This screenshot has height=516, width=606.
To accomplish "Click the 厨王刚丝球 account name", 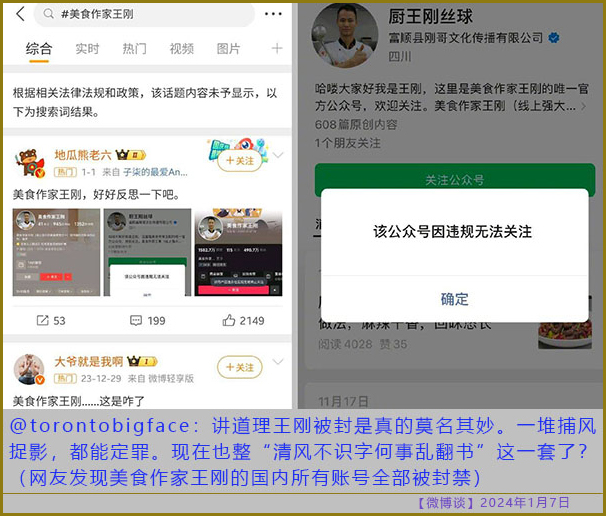I will click(x=430, y=17).
